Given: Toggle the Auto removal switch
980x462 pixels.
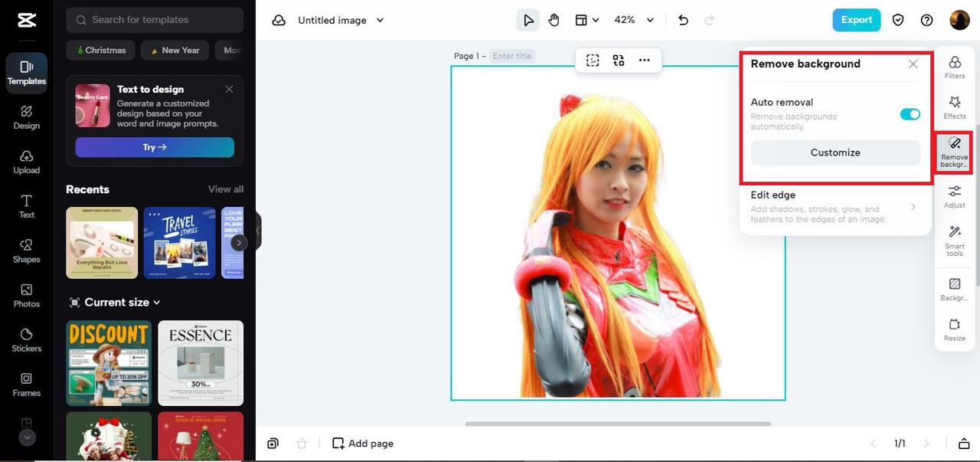Looking at the screenshot, I should click(910, 114).
